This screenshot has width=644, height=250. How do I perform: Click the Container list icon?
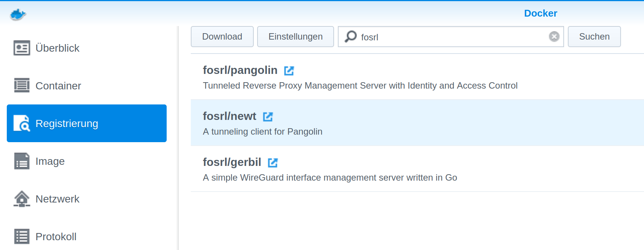click(x=22, y=86)
